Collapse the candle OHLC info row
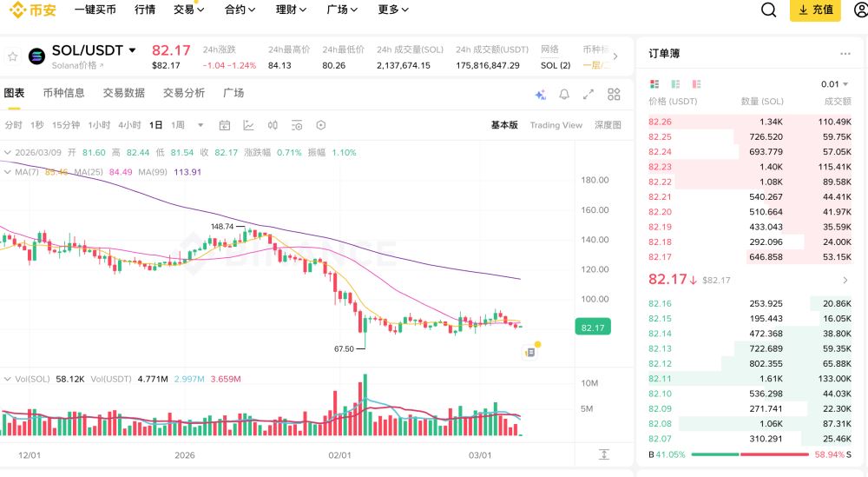 coord(8,152)
